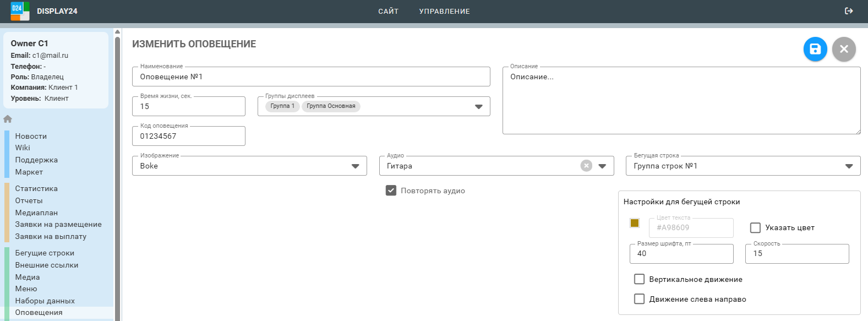Click the text color swatch
This screenshot has width=868, height=321.
point(635,223)
